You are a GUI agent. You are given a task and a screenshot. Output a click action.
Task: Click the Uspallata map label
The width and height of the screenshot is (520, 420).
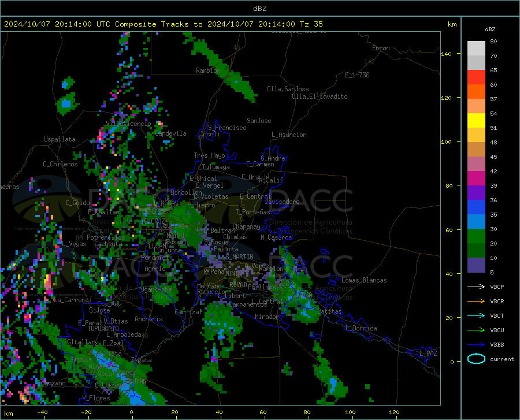tap(60, 139)
